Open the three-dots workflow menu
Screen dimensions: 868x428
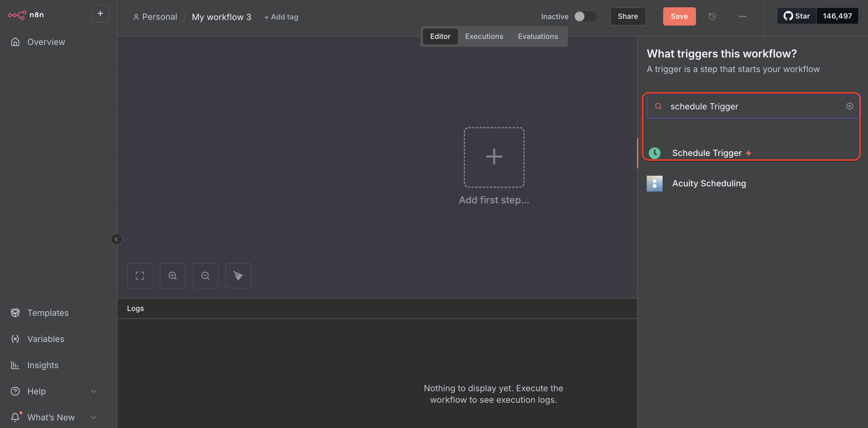point(743,16)
